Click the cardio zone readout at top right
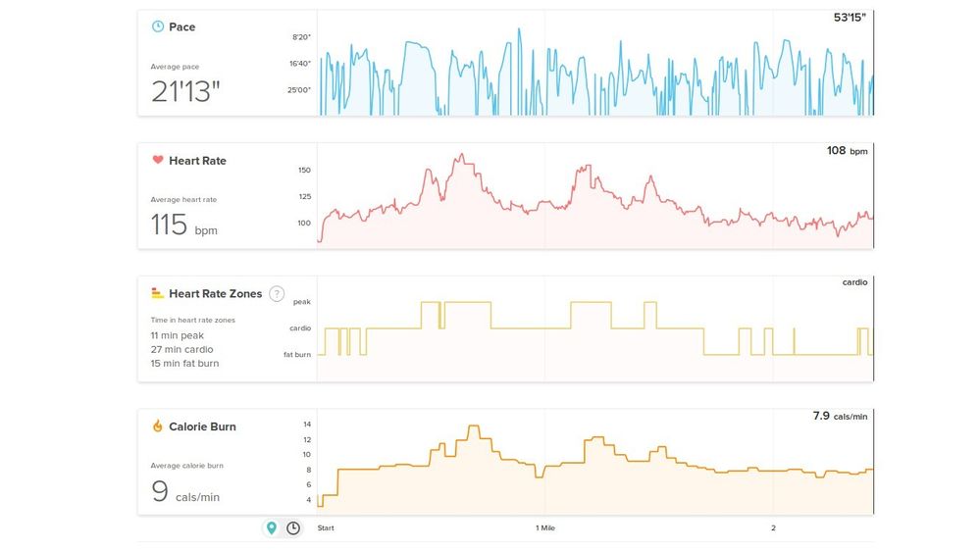Screen dimensions: 980x551 tap(854, 282)
